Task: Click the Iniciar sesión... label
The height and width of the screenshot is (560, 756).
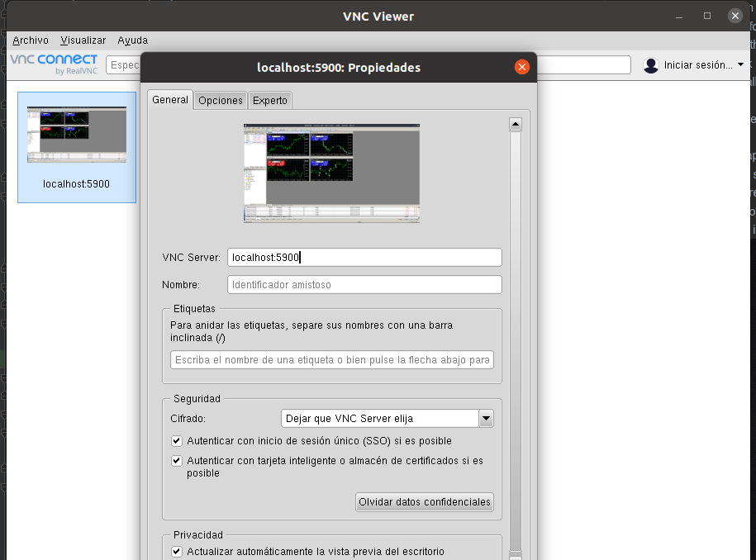Action: 697,65
